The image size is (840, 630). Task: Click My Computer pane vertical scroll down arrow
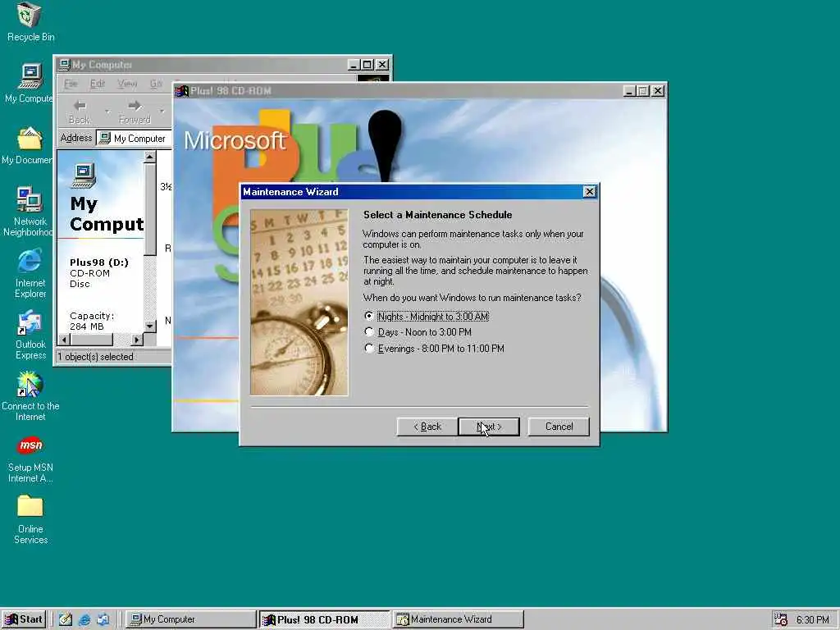pyautogui.click(x=150, y=326)
